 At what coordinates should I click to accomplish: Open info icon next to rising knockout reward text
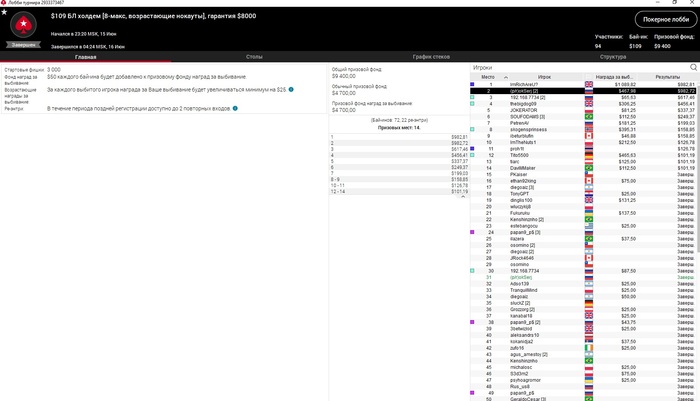tap(291, 89)
